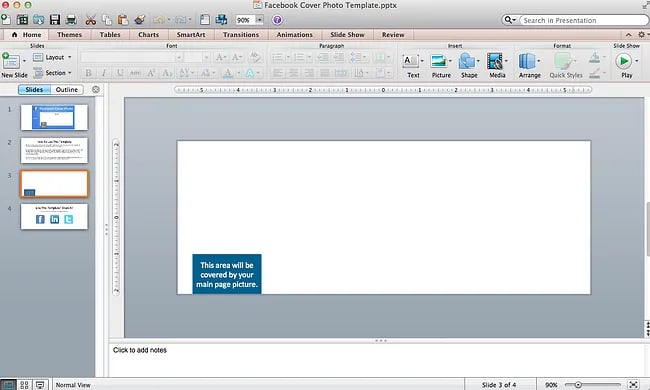This screenshot has width=650, height=390.
Task: Fit slide to window icon in status bar
Action: pos(633,385)
